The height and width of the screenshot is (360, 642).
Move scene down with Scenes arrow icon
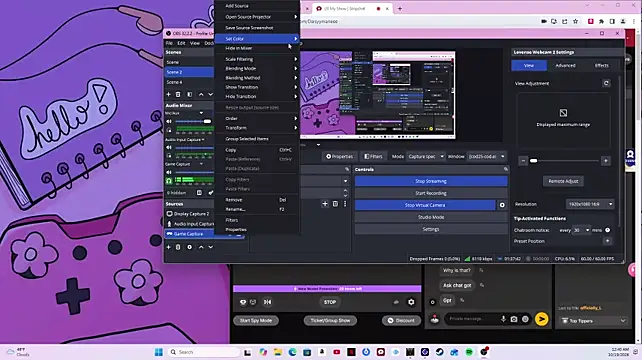click(210, 95)
